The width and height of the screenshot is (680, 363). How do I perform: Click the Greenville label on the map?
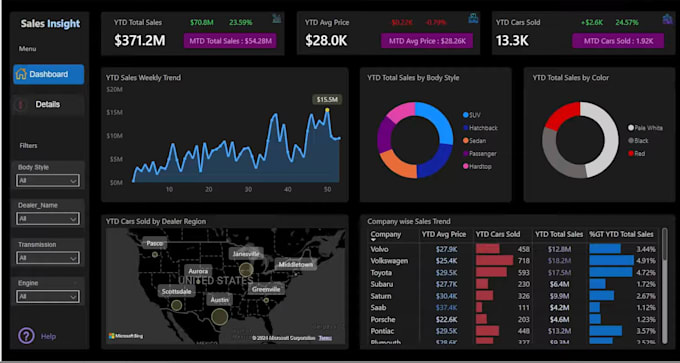[267, 289]
